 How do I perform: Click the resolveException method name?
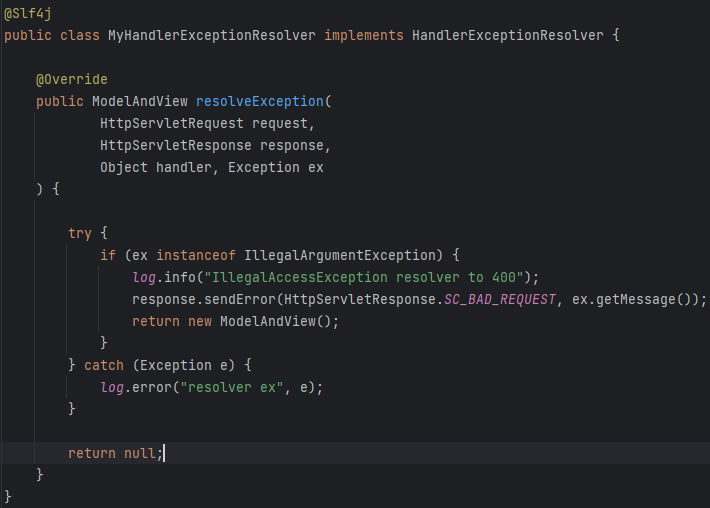pos(259,101)
